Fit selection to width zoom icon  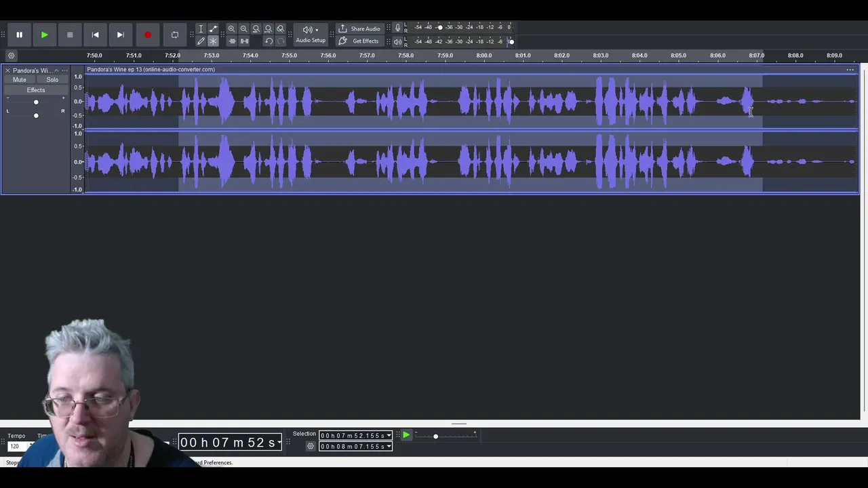(x=256, y=29)
